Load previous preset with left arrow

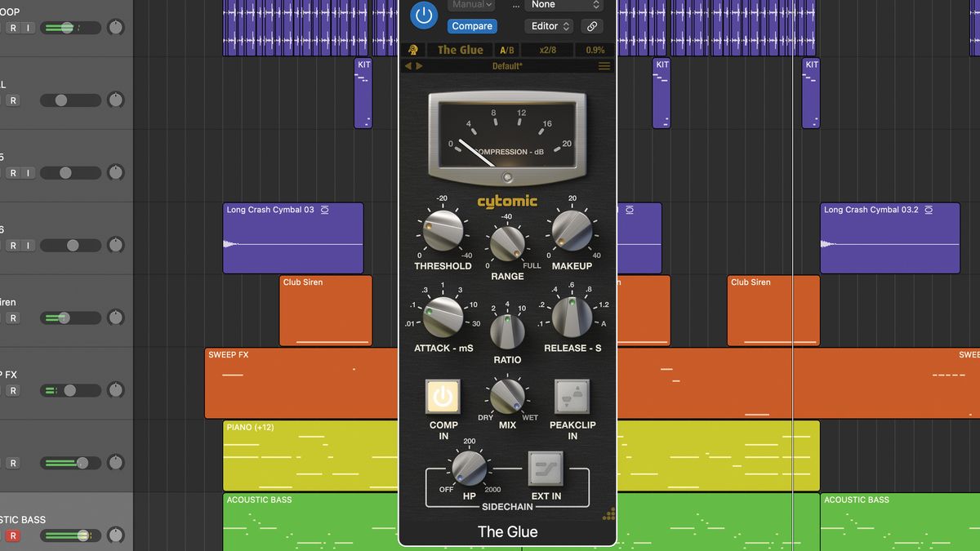(x=409, y=66)
